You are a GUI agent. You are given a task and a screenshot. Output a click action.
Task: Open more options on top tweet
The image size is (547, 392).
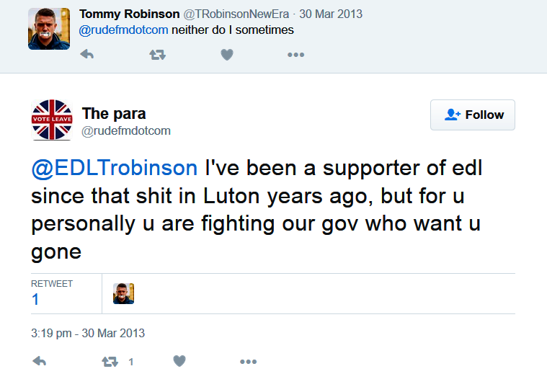tap(295, 55)
